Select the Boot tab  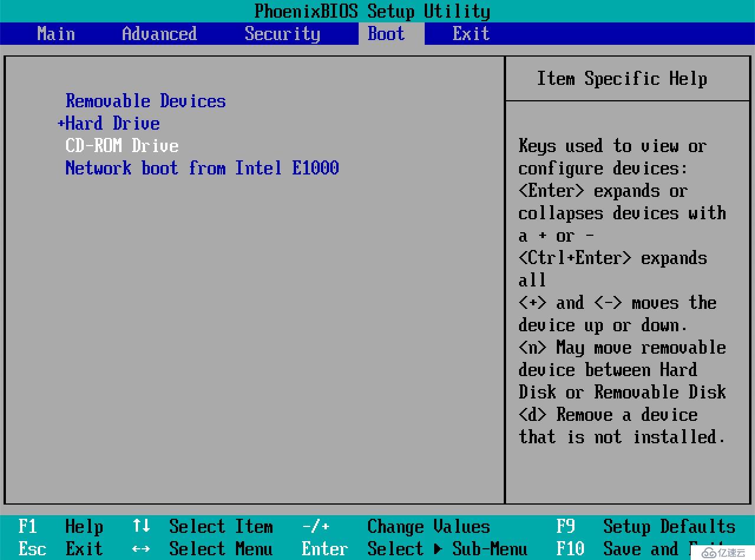tap(386, 34)
